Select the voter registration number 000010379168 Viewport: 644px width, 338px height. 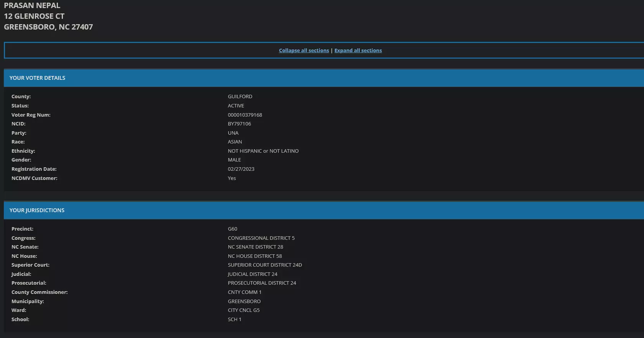point(245,115)
